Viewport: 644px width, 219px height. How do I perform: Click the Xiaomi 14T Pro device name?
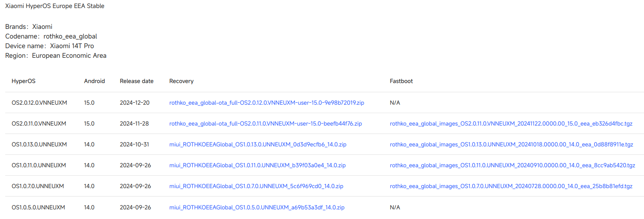click(72, 46)
